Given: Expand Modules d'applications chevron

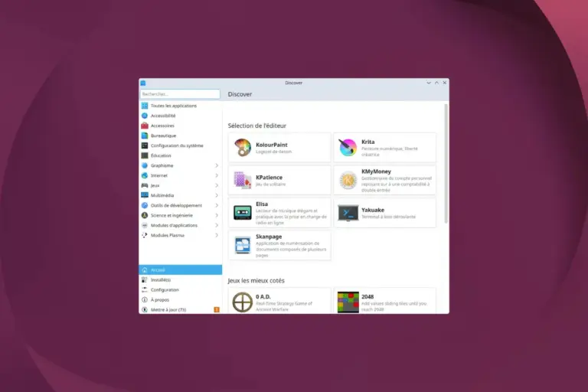Looking at the screenshot, I should [217, 225].
